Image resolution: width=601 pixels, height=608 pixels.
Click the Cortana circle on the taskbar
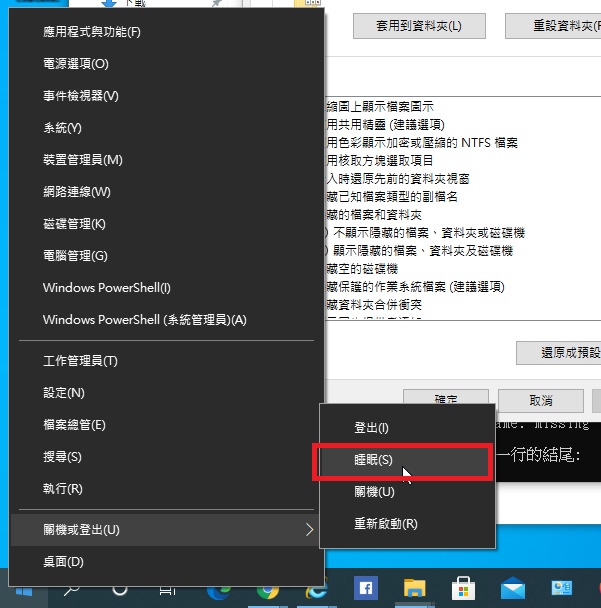(120, 591)
